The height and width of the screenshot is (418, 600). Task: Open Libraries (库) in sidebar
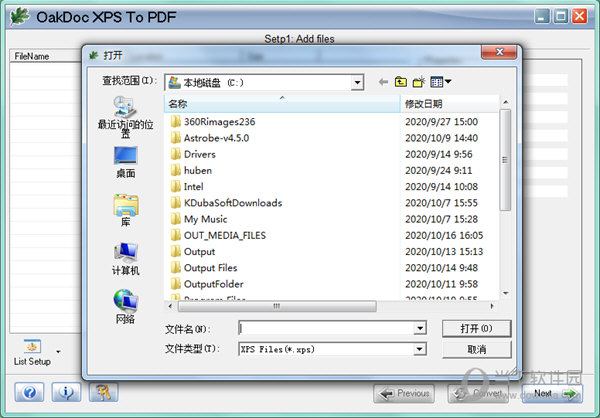[126, 210]
